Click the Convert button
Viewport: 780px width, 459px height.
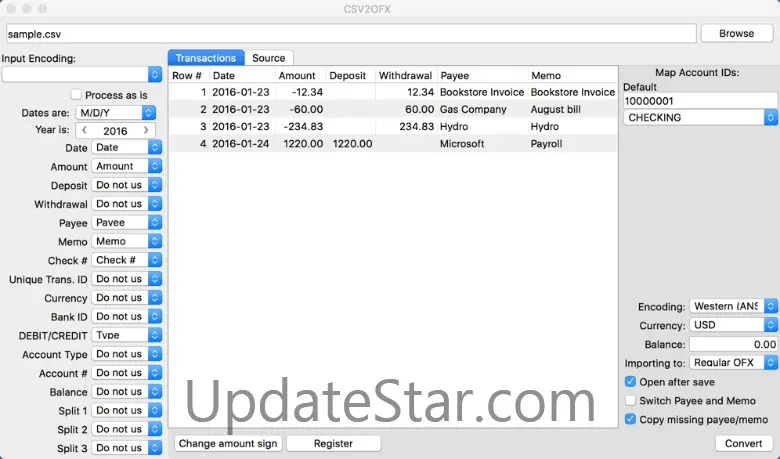pos(744,443)
